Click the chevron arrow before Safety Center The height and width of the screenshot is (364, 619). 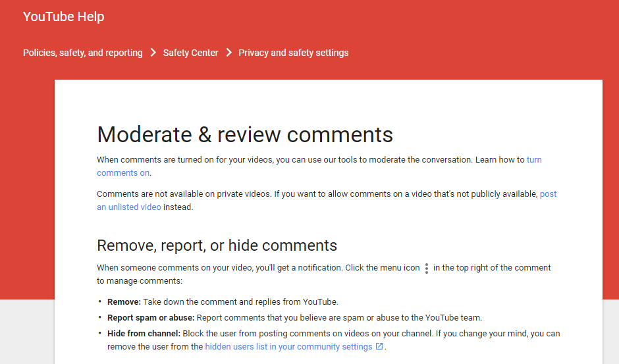(x=153, y=53)
